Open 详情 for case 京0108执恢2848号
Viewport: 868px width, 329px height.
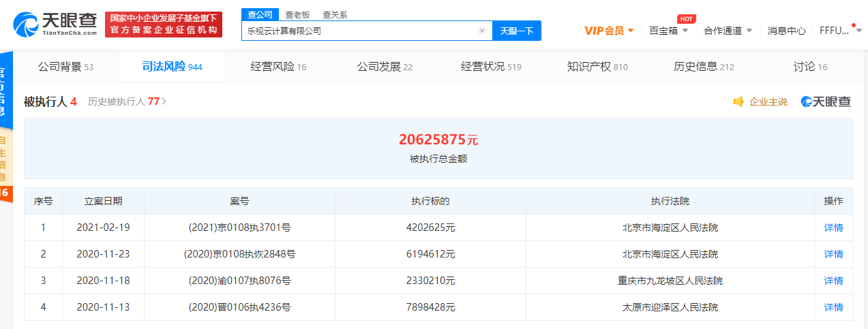(833, 254)
